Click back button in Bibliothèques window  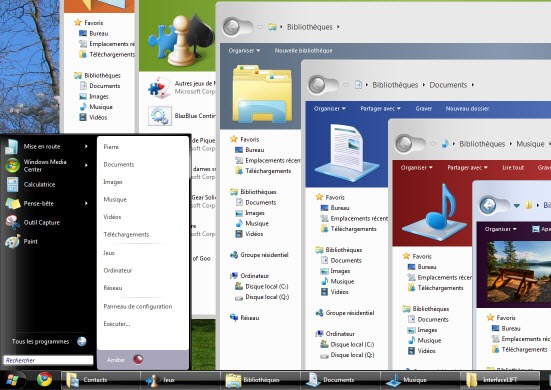(x=232, y=27)
